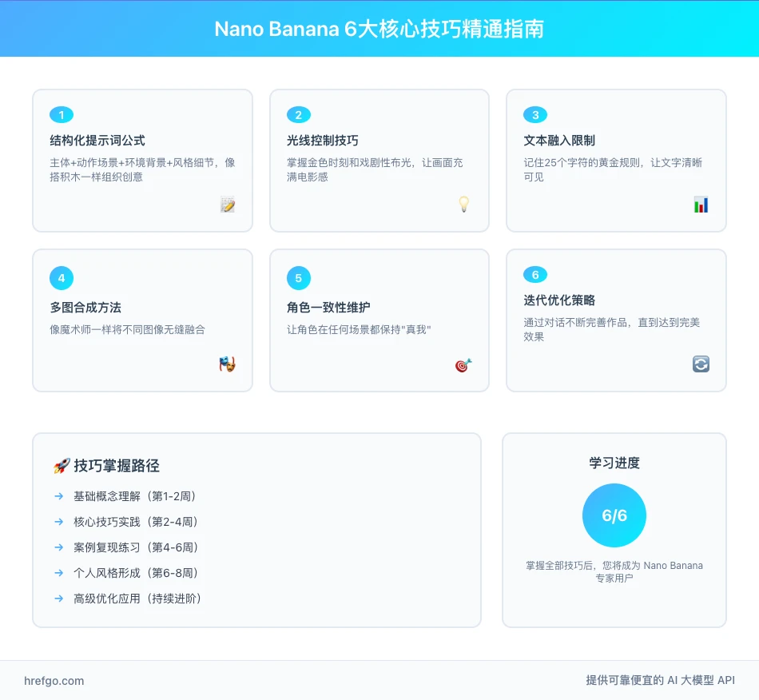Click the page title Nano Banana 6大核心技巧精通指南
This screenshot has width=759, height=700.
click(x=379, y=29)
